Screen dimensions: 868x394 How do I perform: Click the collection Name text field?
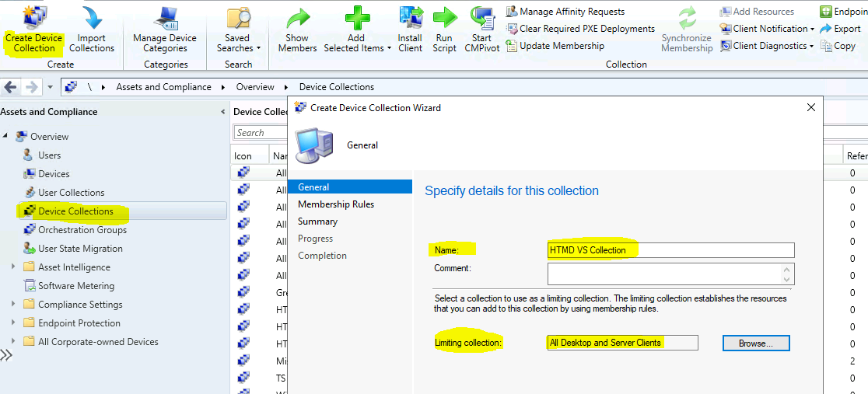670,250
